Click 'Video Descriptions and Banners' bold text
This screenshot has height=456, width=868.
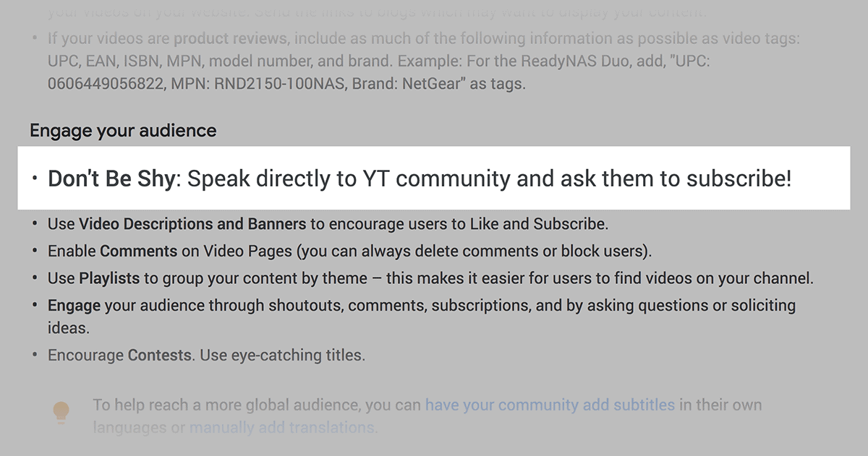pyautogui.click(x=193, y=224)
